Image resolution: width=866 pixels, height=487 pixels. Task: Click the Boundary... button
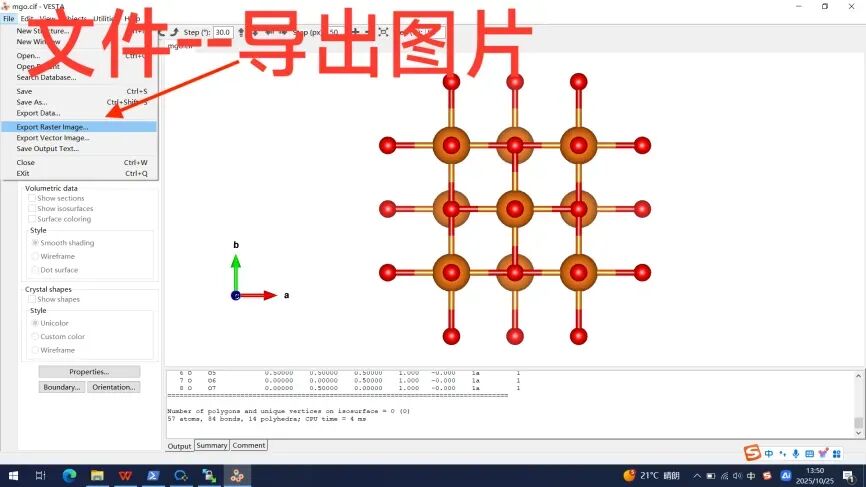click(62, 387)
